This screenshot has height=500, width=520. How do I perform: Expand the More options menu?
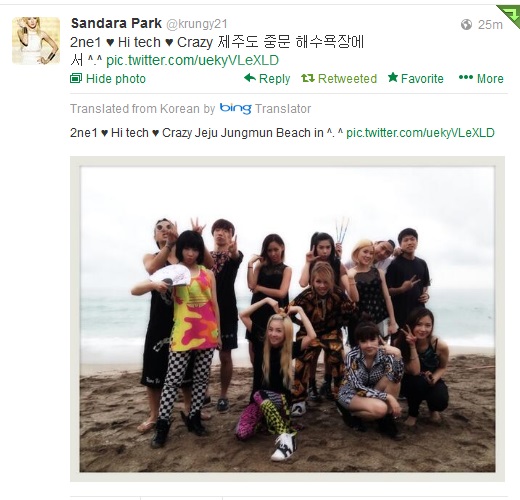tap(490, 79)
